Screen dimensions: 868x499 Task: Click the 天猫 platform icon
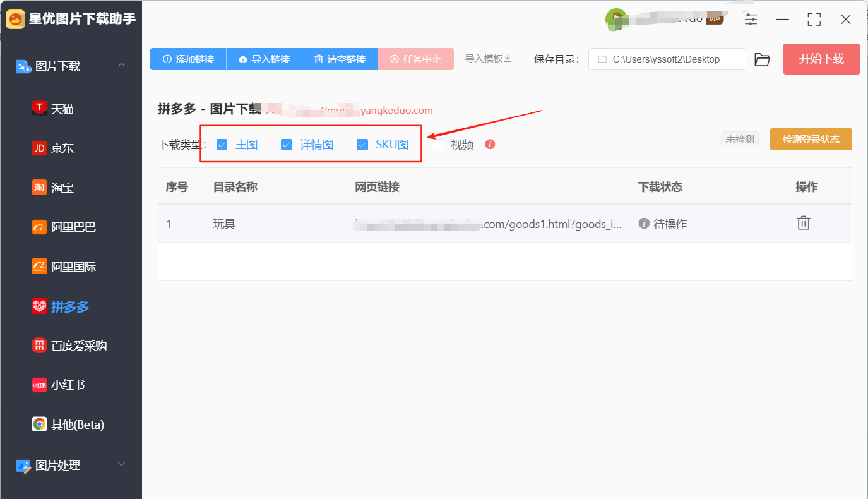click(39, 109)
